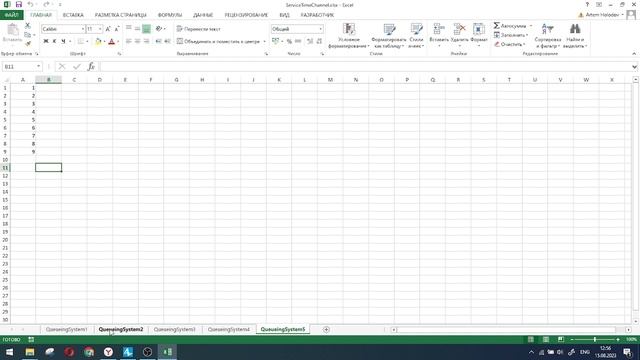Open the Fill (Заполнить) menu

point(511,35)
